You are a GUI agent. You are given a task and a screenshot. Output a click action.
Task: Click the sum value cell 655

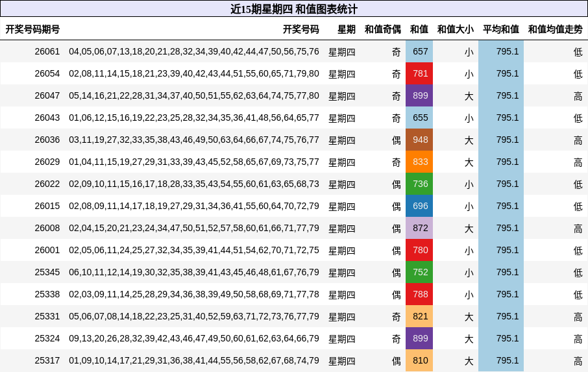click(x=419, y=118)
